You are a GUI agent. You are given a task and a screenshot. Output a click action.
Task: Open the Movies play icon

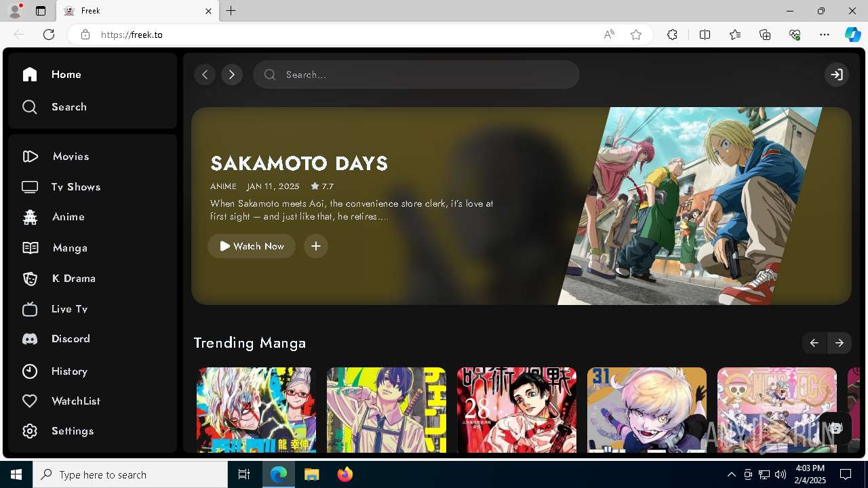[x=30, y=157]
